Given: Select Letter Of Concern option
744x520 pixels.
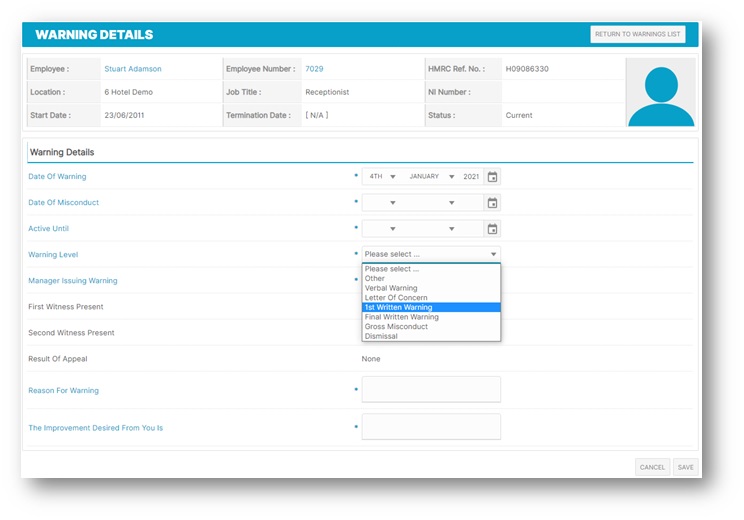Looking at the screenshot, I should click(x=431, y=298).
